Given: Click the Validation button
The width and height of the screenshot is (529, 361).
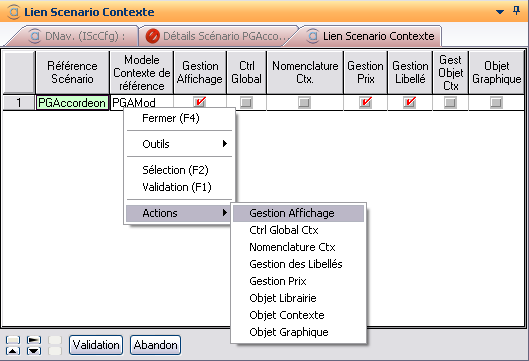Looking at the screenshot, I should click(x=96, y=345).
